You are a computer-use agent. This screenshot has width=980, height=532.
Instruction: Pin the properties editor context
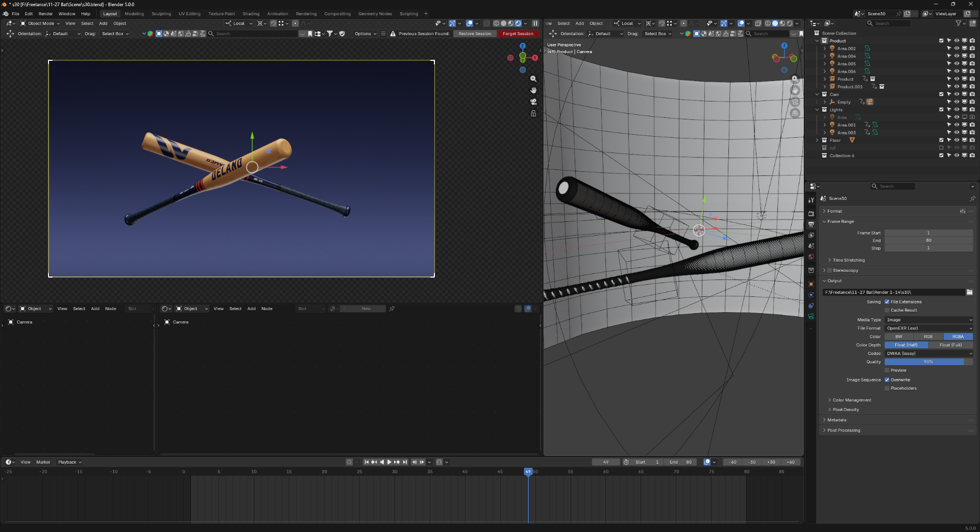972,198
